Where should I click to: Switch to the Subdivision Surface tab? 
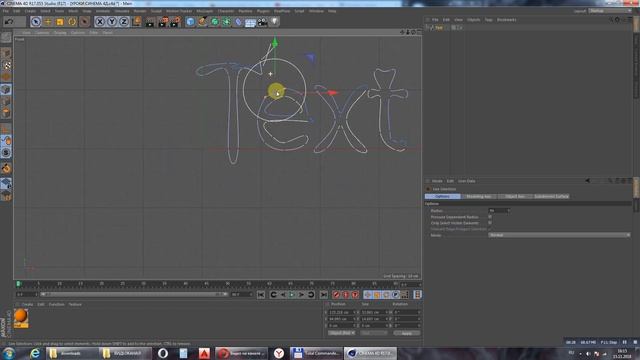(551, 196)
